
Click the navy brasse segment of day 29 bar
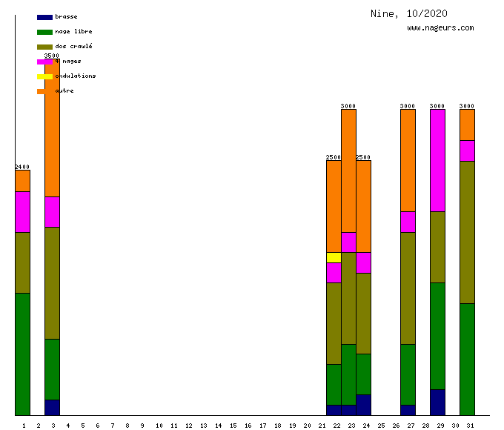[x=437, y=402]
